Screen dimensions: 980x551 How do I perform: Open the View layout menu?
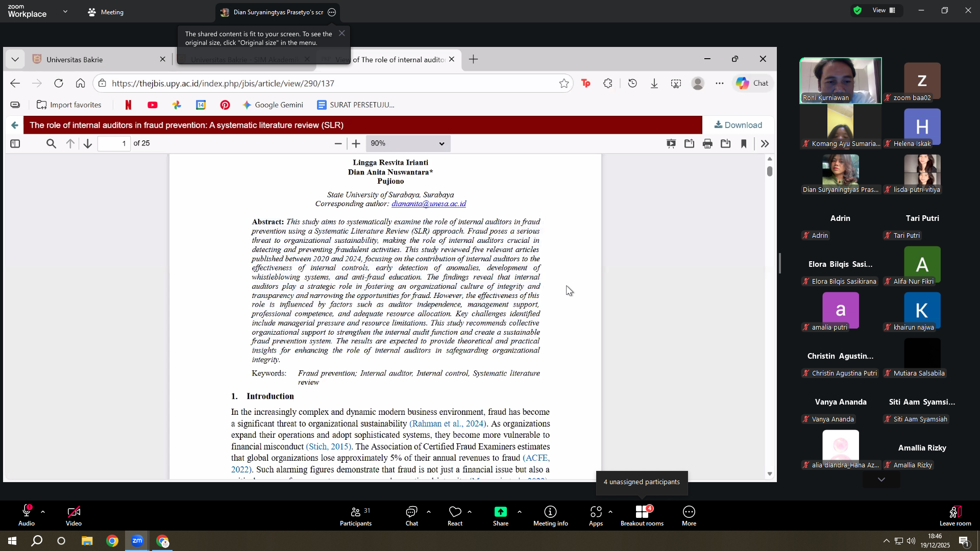[884, 10]
